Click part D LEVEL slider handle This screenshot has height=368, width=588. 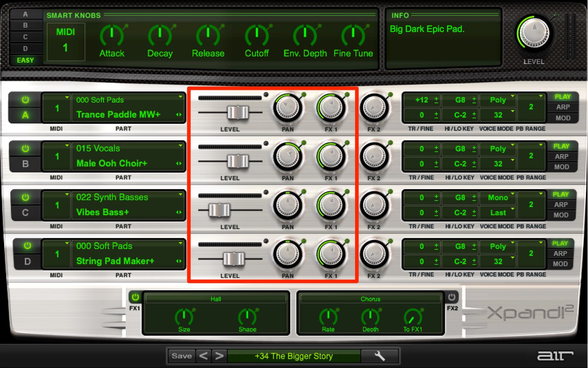(x=233, y=259)
